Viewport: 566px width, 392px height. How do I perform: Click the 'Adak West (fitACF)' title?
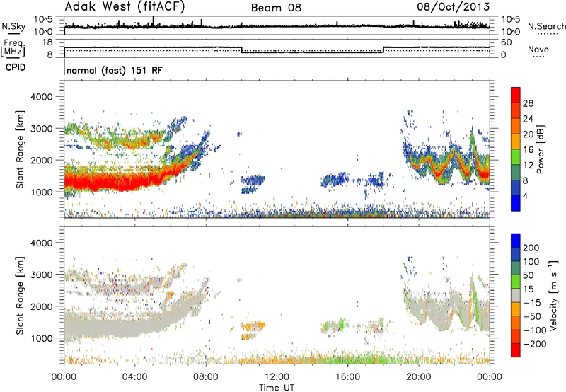125,7
